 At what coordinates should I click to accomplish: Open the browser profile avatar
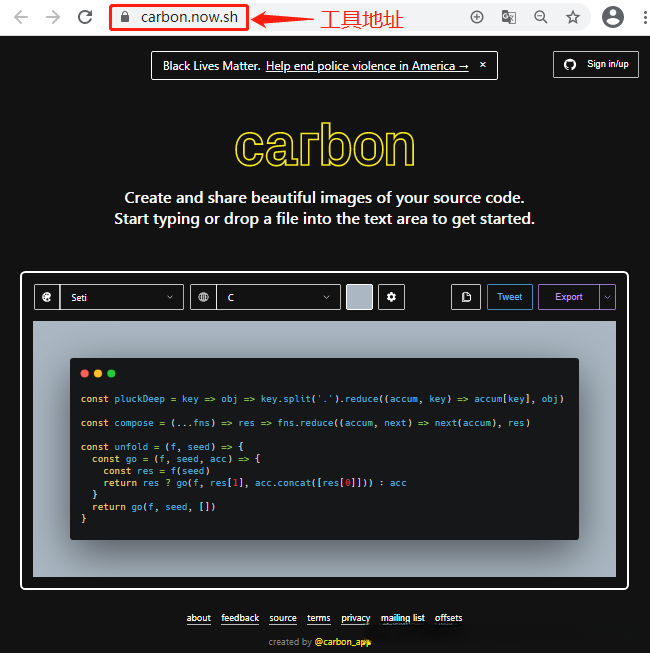[x=613, y=17]
